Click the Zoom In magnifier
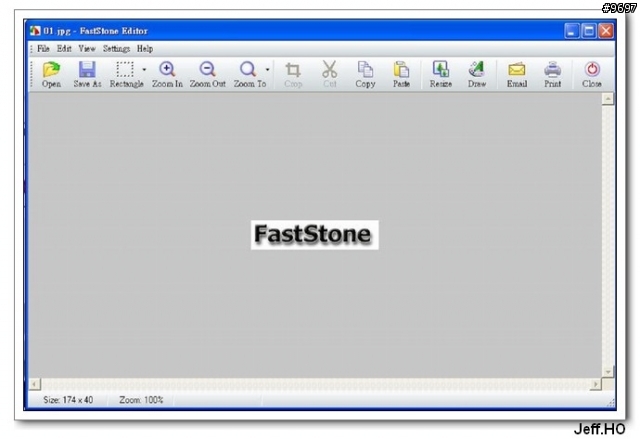640x439 pixels. pyautogui.click(x=167, y=74)
